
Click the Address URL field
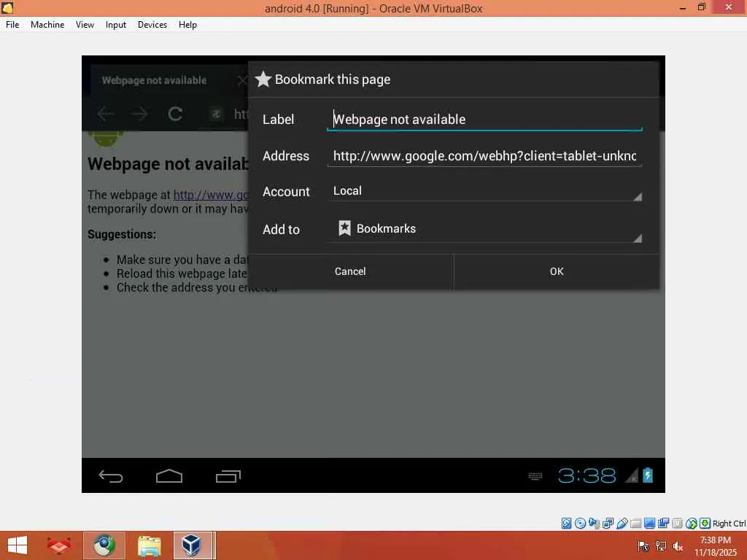484,156
